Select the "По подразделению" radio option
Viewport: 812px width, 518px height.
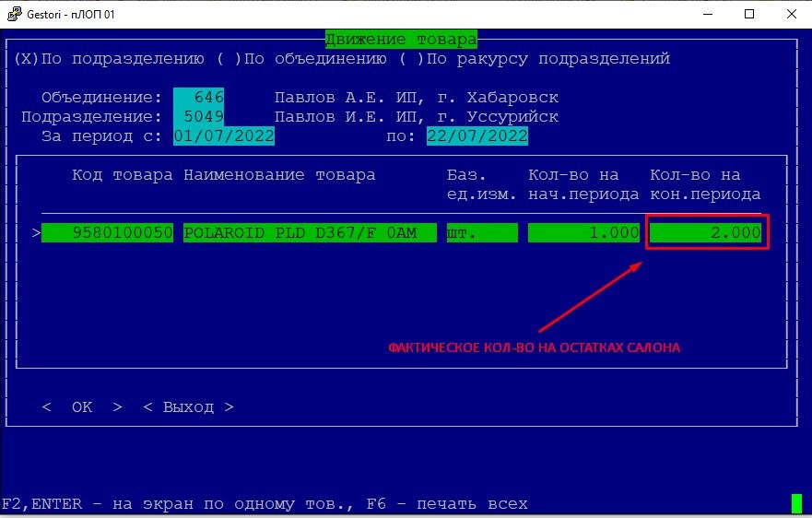(x=109, y=59)
